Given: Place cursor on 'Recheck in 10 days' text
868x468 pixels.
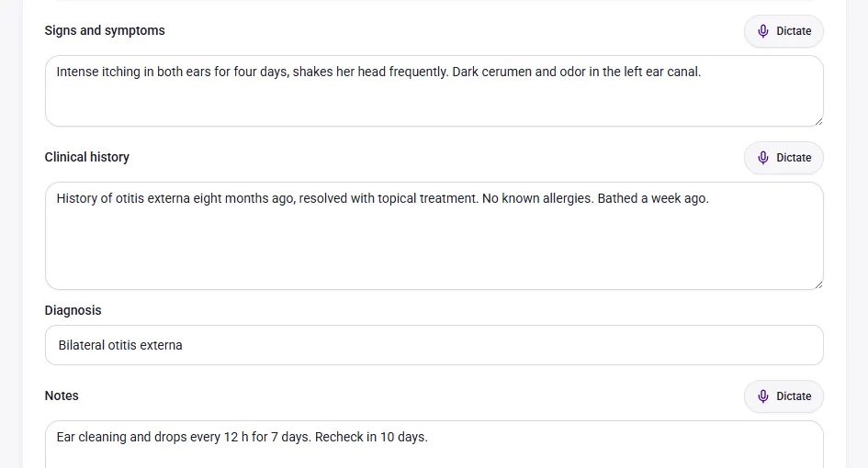Looking at the screenshot, I should point(371,437).
